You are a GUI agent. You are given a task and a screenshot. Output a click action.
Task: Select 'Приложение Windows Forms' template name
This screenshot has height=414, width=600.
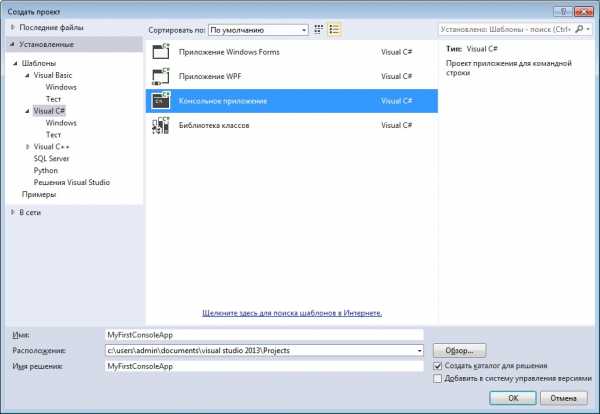[229, 52]
